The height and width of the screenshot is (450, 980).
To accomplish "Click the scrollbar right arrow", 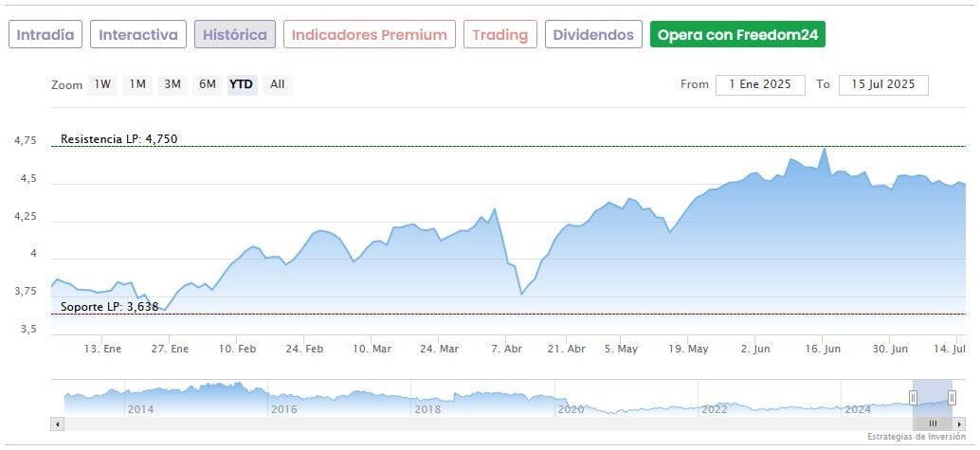I will click(959, 423).
